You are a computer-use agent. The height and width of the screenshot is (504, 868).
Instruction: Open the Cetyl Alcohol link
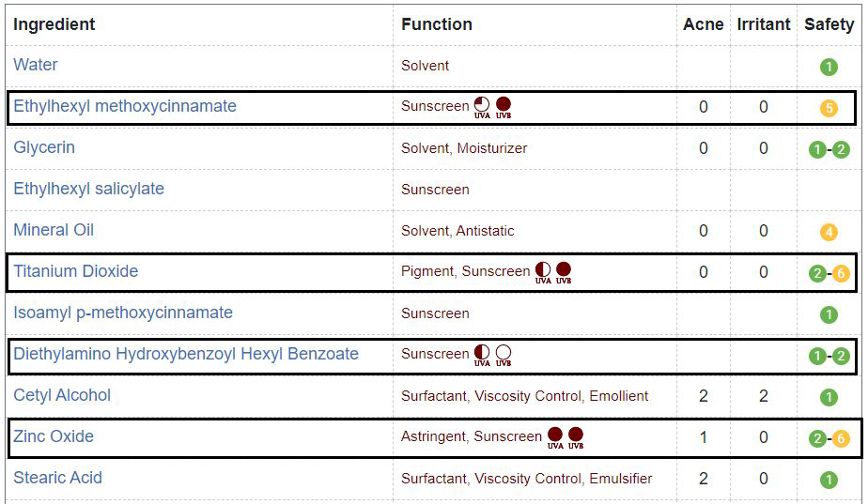click(x=62, y=395)
